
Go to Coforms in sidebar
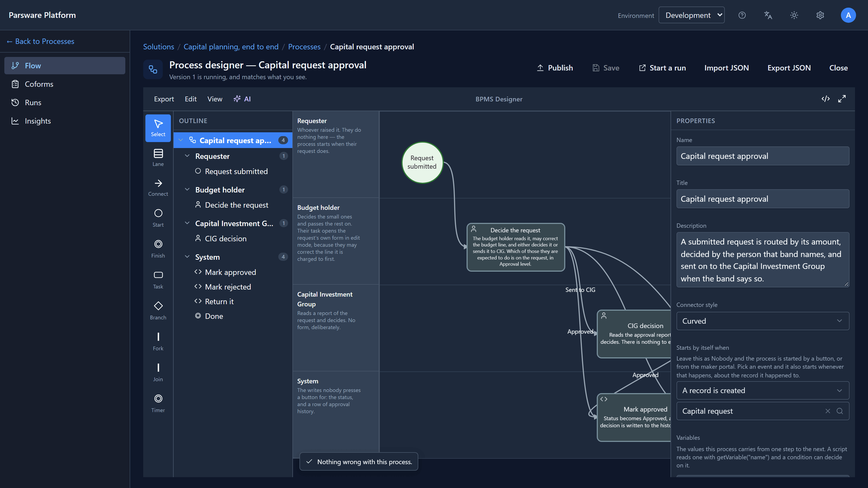coord(65,84)
